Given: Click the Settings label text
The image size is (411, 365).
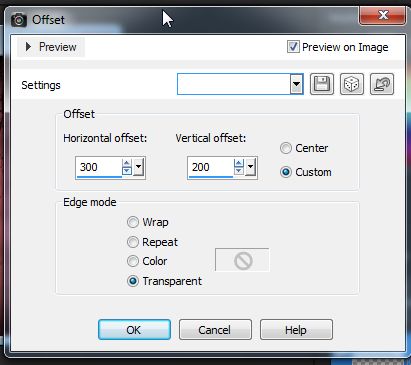Looking at the screenshot, I should pos(41,85).
